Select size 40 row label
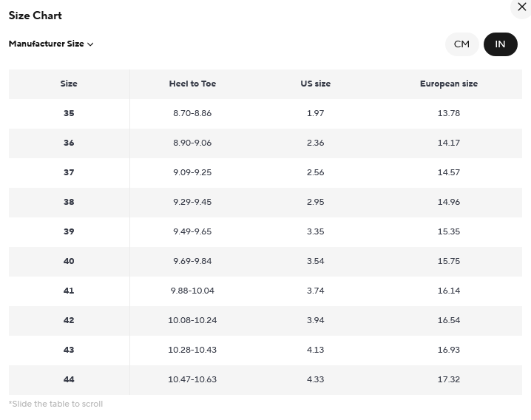Screen dimensions: 531x420 69,261
